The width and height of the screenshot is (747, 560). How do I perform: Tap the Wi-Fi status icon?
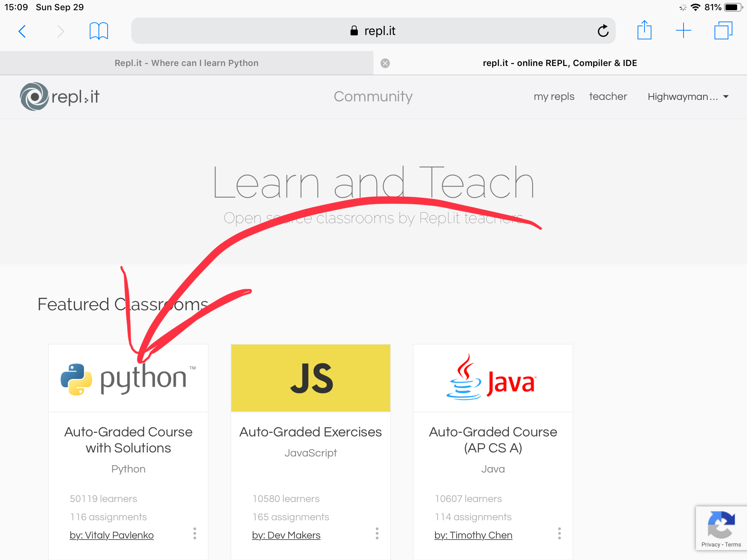point(696,7)
